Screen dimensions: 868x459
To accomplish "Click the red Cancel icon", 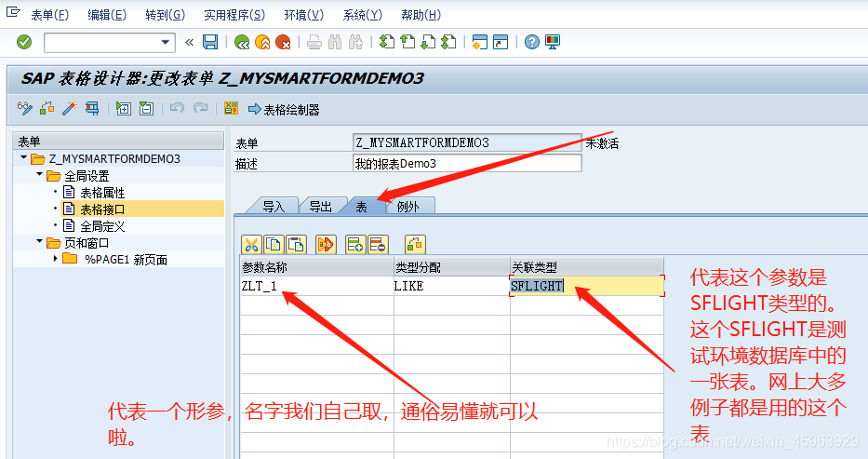I will pyautogui.click(x=283, y=42).
